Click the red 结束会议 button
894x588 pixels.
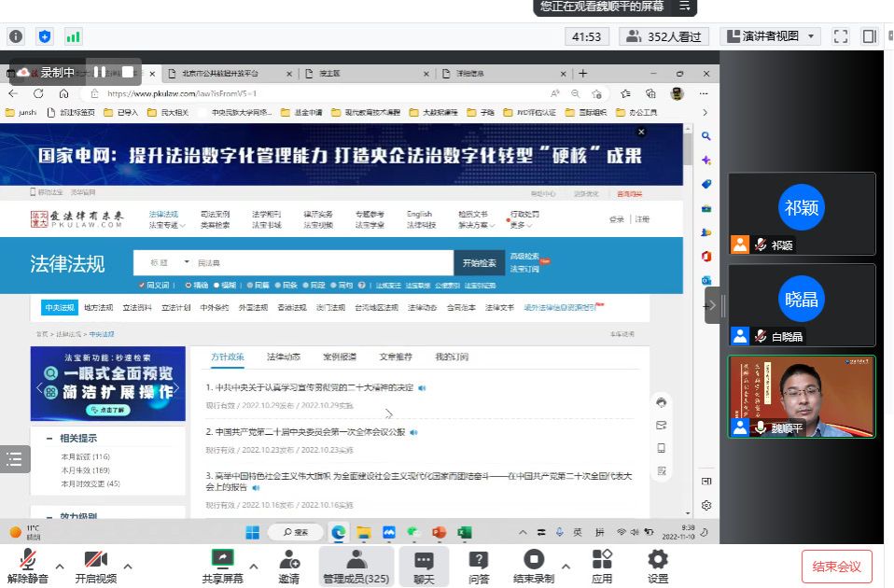836,567
